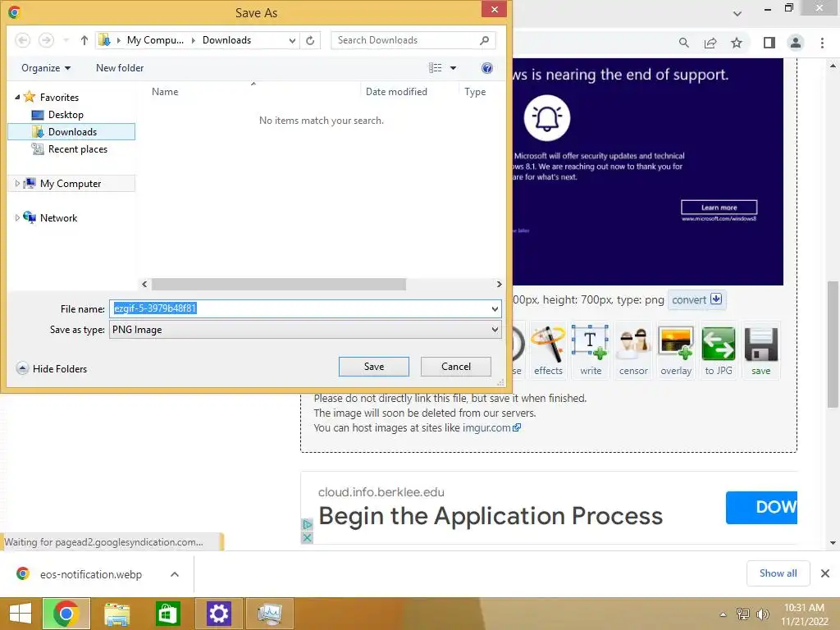Open Chrome's three-dot menu
840x630 pixels.
point(822,43)
